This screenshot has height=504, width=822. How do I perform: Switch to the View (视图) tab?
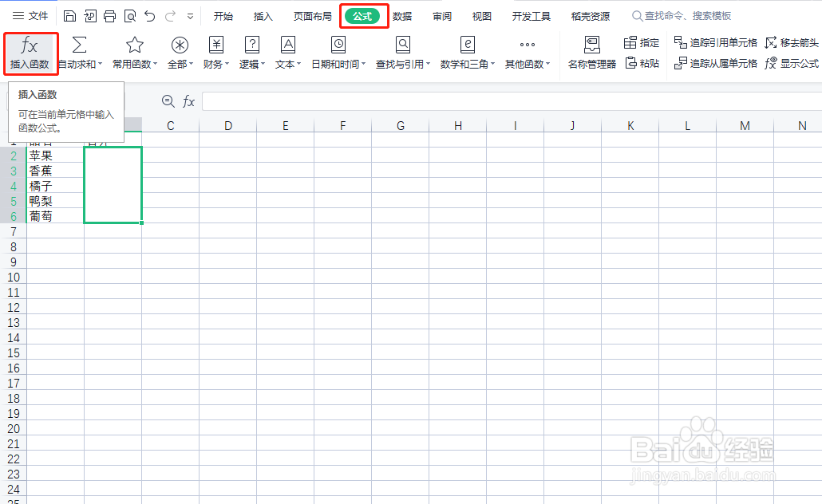[x=482, y=16]
